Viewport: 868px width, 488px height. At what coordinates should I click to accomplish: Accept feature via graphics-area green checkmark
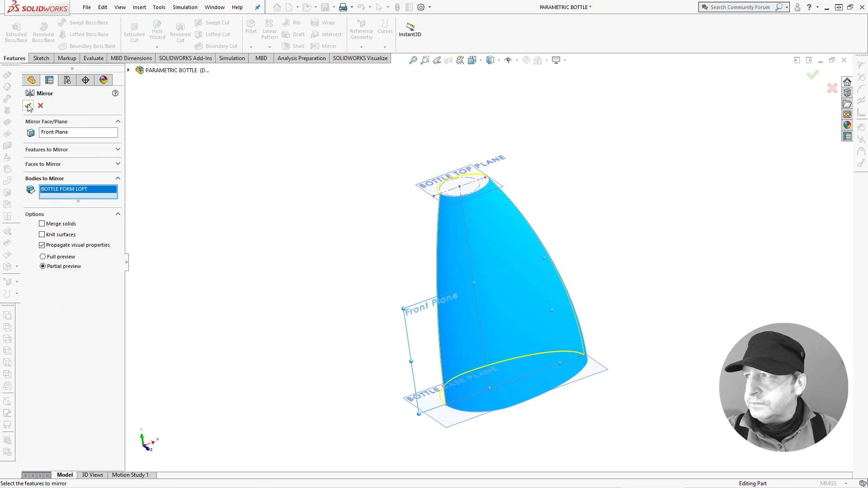812,75
